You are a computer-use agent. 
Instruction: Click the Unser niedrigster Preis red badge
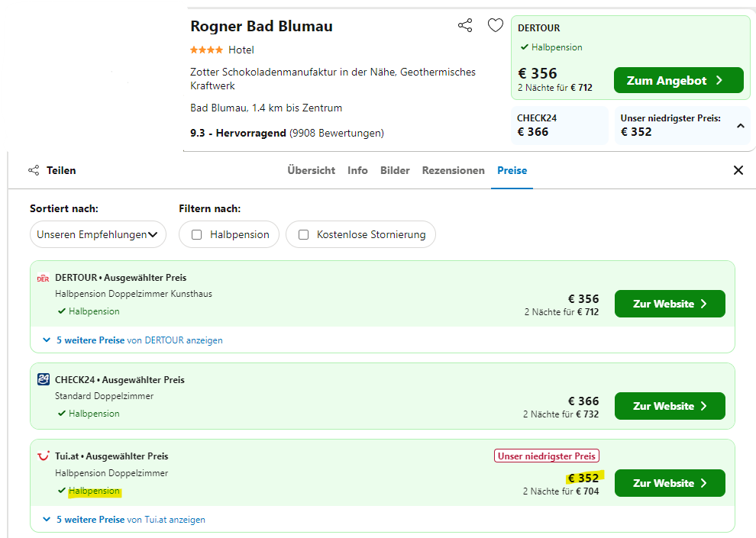click(547, 456)
